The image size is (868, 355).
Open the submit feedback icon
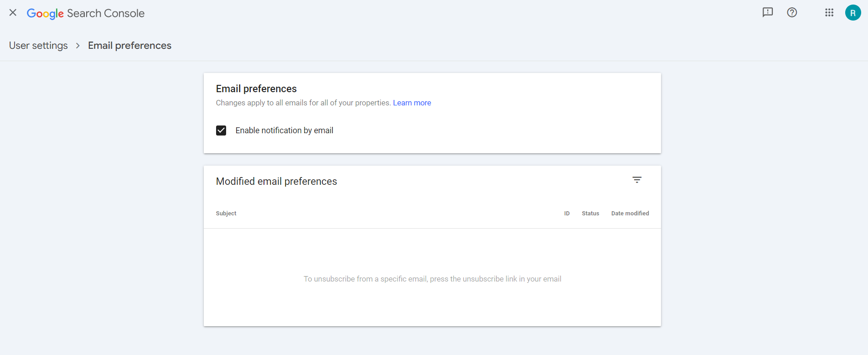(768, 12)
